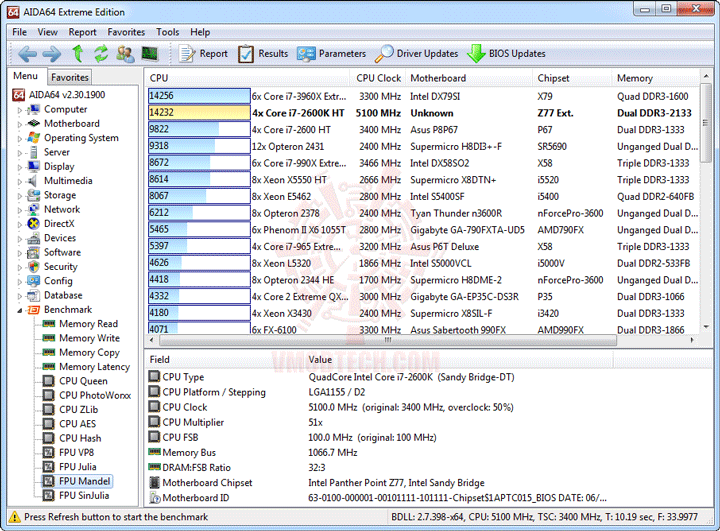The height and width of the screenshot is (531, 720).
Task: Click the results list scroll-down arrow
Action: pyautogui.click(x=706, y=327)
